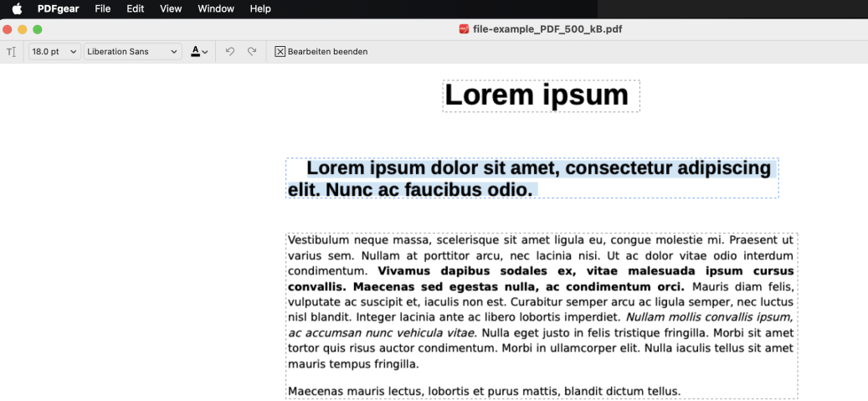The width and height of the screenshot is (868, 401).
Task: Click the italic Nullam mollis convallis text
Action: (x=540, y=325)
